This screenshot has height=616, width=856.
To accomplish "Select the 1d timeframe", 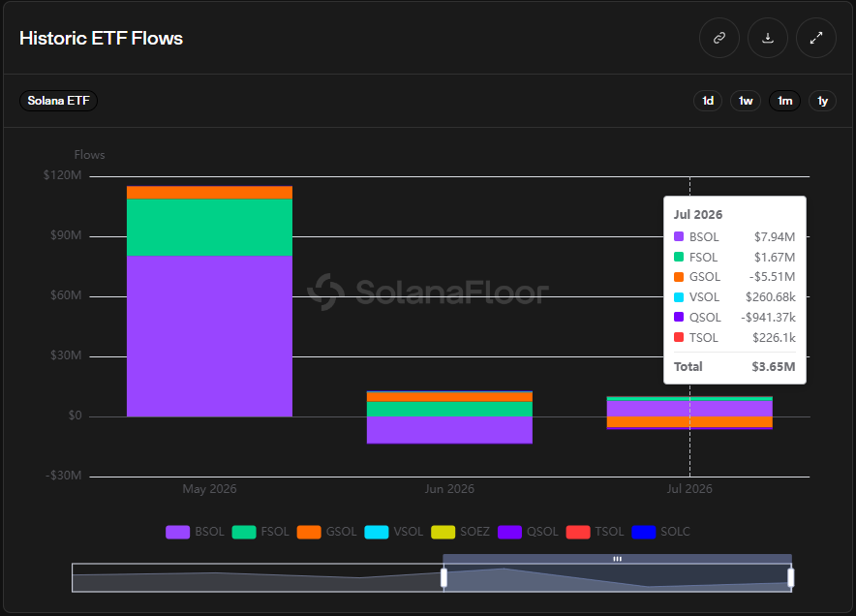I will point(708,101).
